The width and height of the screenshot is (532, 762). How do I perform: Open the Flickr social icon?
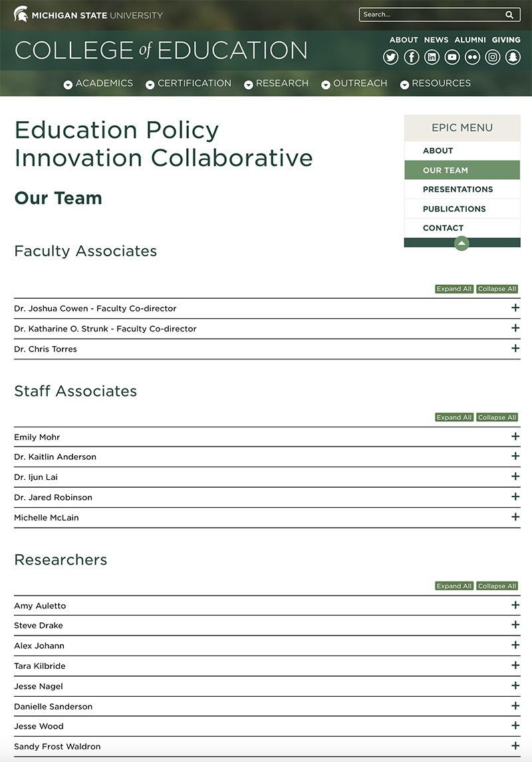pos(472,57)
